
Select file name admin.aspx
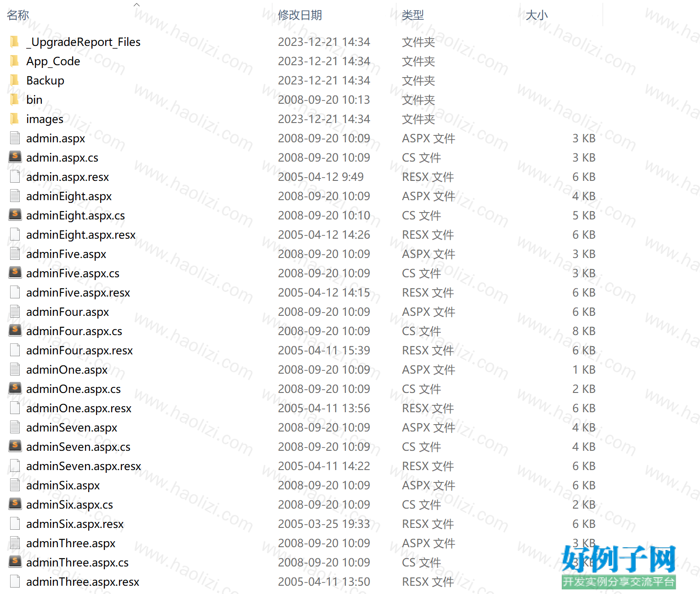tap(56, 138)
